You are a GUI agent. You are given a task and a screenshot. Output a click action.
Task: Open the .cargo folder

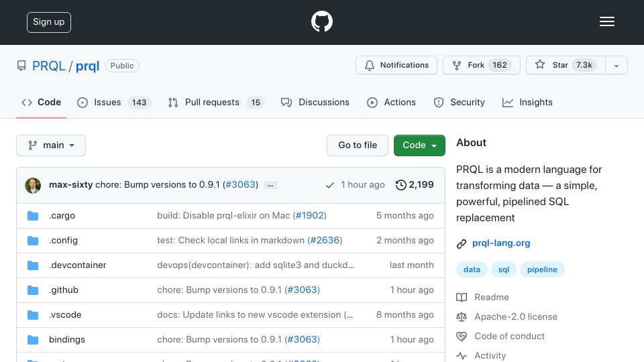(62, 215)
